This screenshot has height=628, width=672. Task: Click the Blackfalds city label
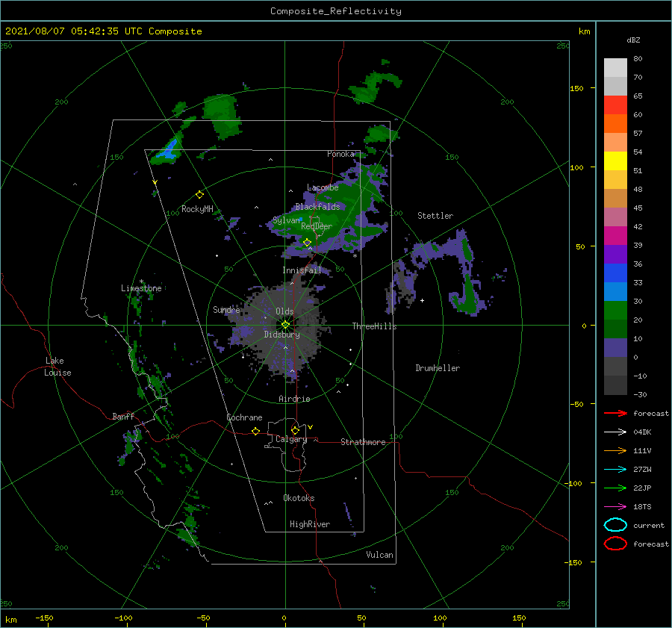[317, 207]
